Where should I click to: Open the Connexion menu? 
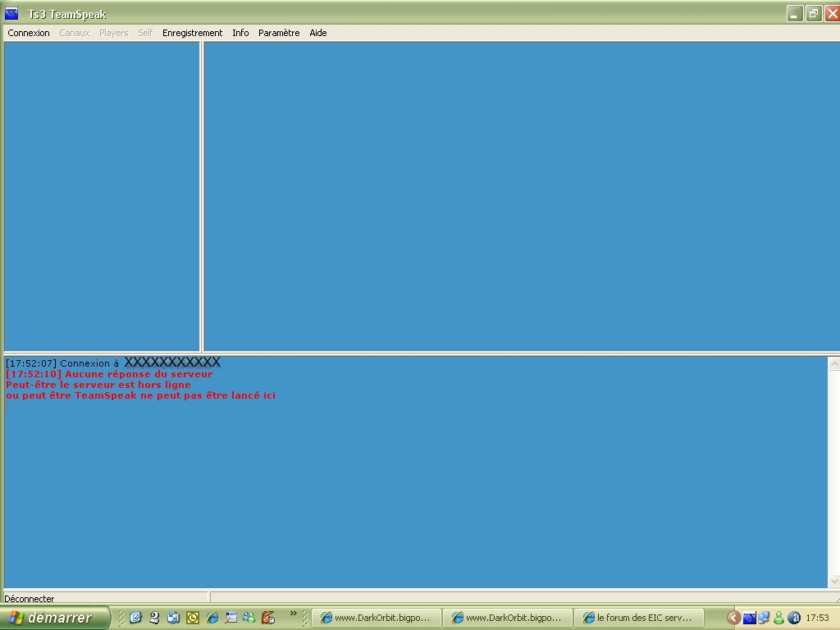29,33
